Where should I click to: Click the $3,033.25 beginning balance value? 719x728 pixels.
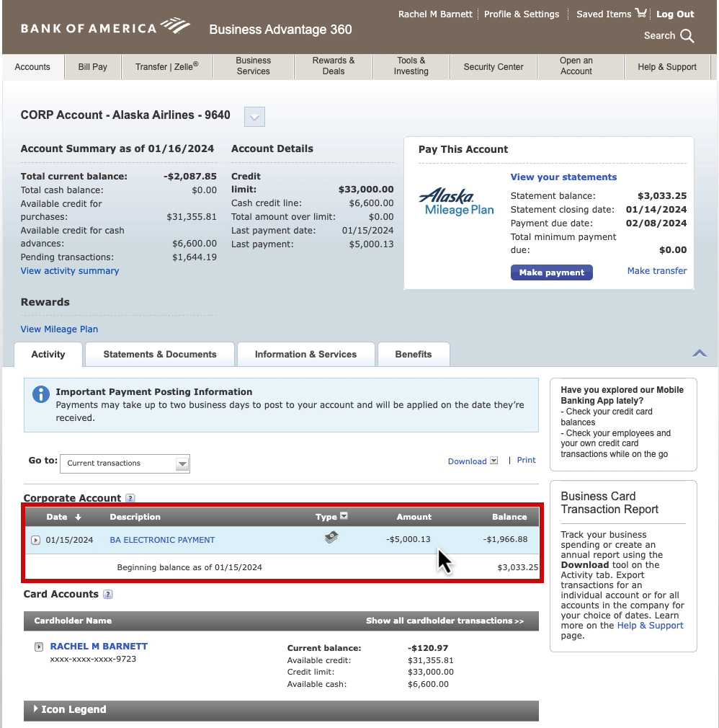pyautogui.click(x=518, y=567)
